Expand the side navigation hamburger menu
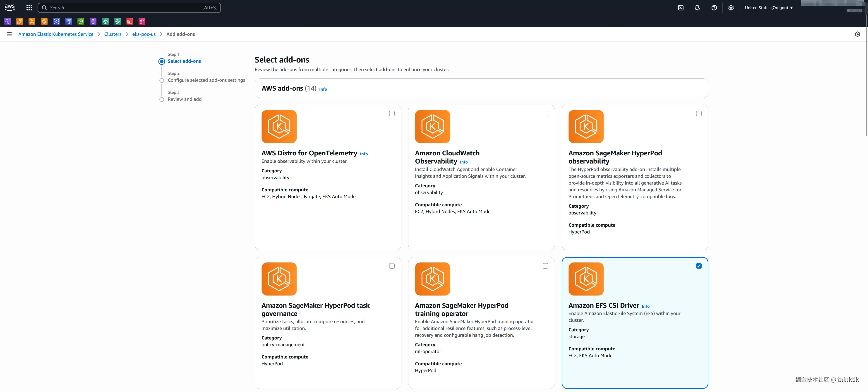Viewport: 868px width, 392px height. tap(9, 34)
